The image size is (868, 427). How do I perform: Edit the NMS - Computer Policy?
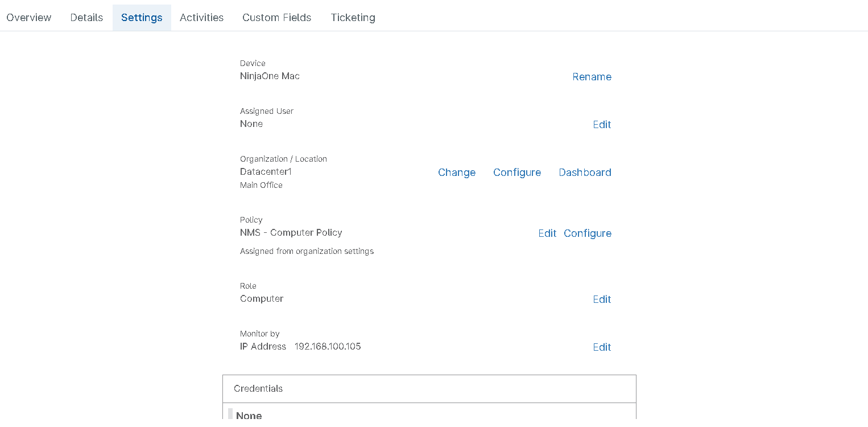547,233
